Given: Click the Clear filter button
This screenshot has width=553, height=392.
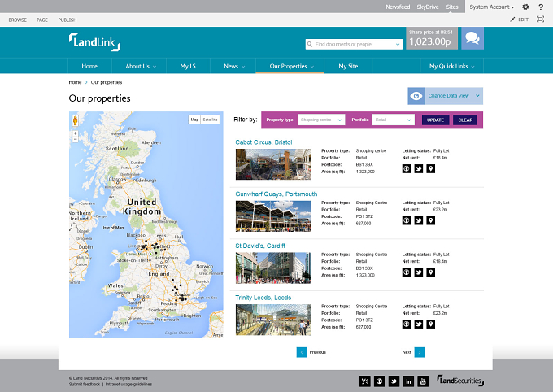Looking at the screenshot, I should (465, 120).
